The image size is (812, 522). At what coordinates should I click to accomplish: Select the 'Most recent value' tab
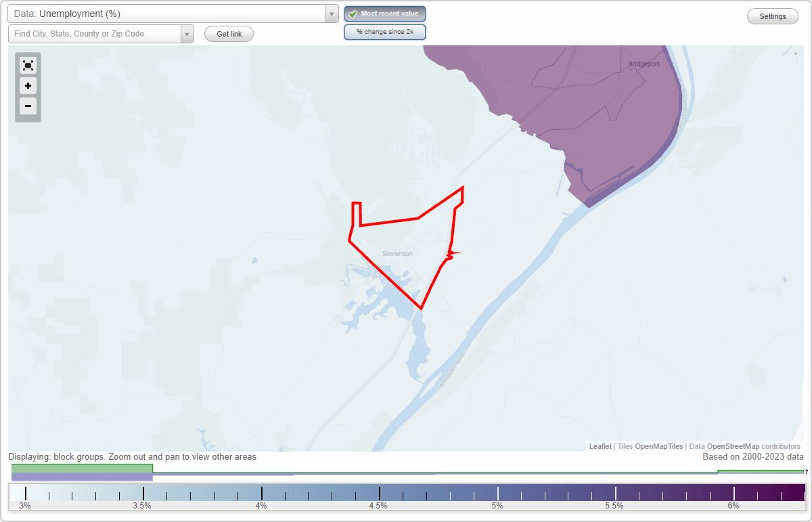tap(384, 14)
